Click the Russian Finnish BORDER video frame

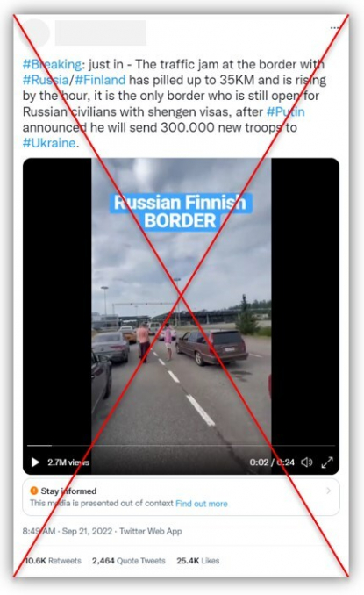pos(182,316)
